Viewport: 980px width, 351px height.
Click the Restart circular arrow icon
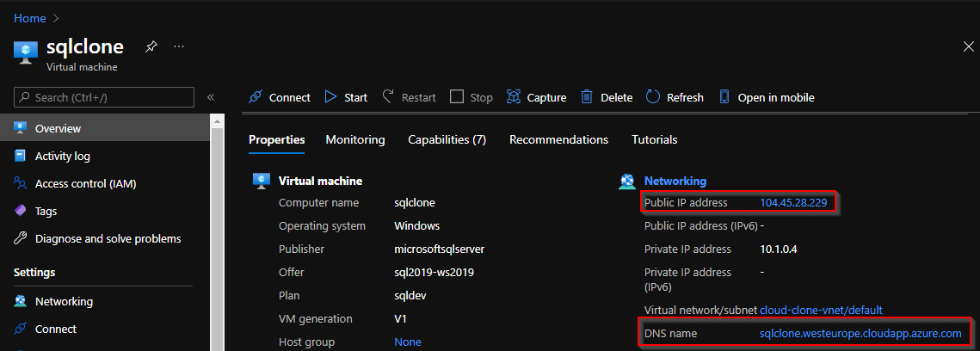(388, 97)
